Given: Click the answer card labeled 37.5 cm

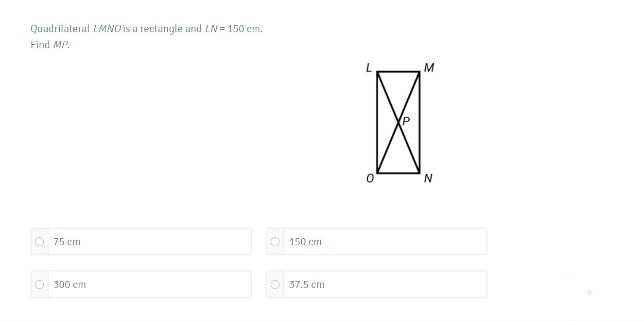Looking at the screenshot, I should 377,284.
